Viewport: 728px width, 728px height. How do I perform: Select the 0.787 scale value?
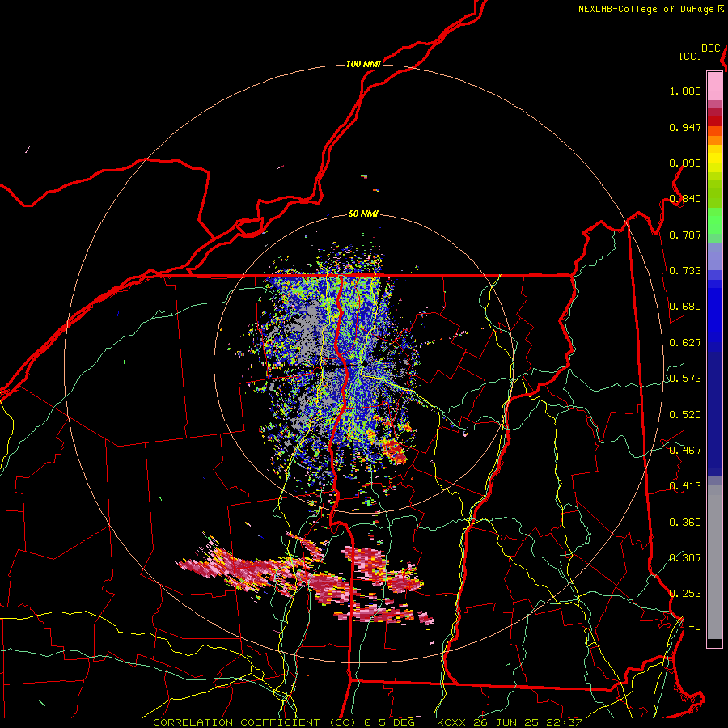(685, 235)
